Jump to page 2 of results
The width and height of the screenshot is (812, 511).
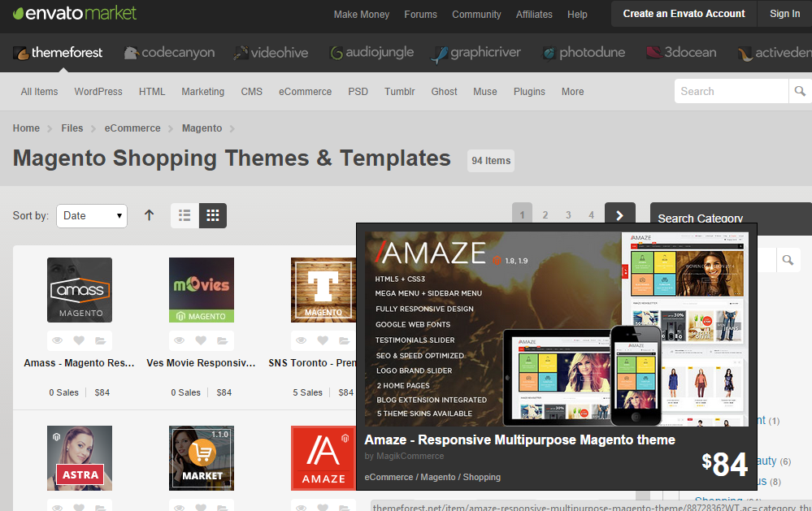545,215
